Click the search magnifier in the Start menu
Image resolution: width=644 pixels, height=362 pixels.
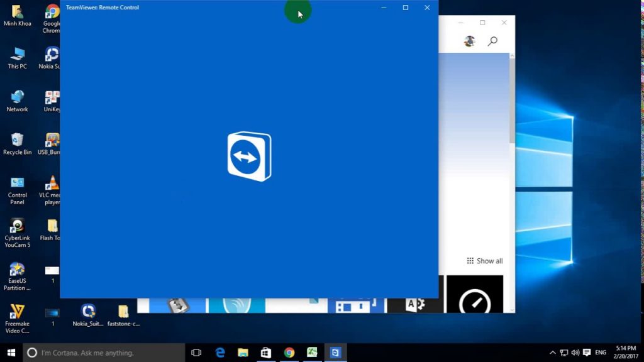[493, 40]
